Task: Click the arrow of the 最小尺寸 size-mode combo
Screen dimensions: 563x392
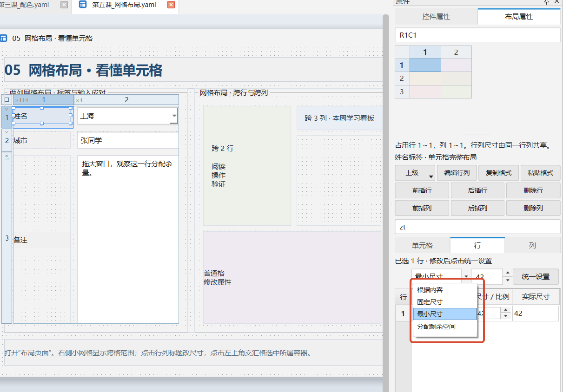Action: pyautogui.click(x=465, y=276)
